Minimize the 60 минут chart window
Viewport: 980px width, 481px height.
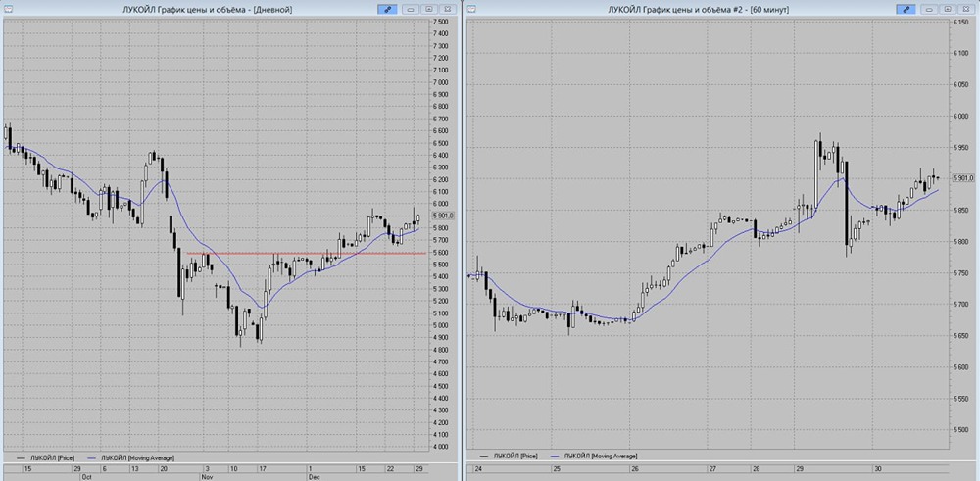(x=930, y=10)
